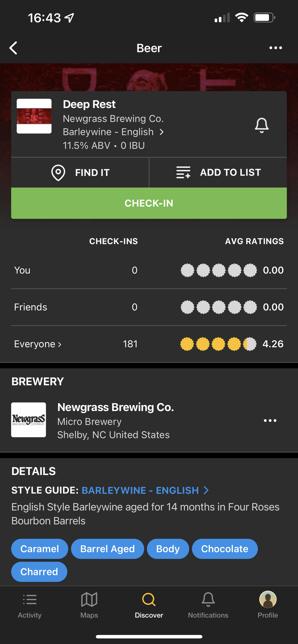
Task: Open the Newgrass Brewing Co. three-dot menu
Action: click(x=270, y=421)
